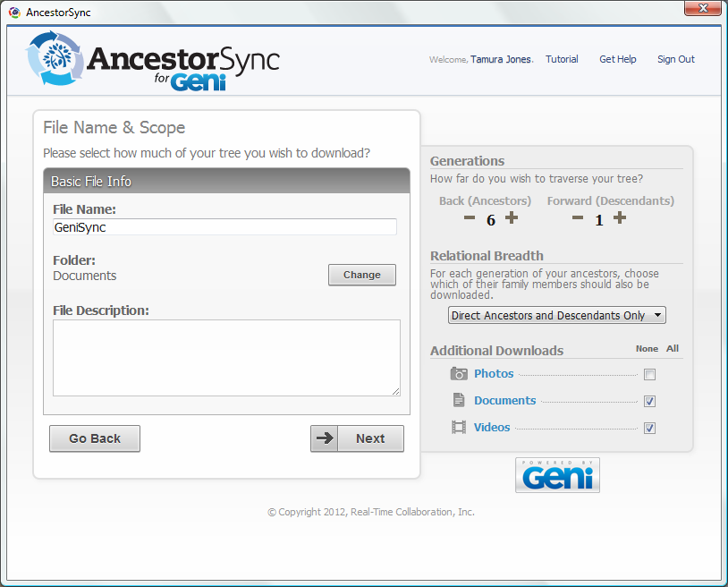Click the Photos link label
The width and height of the screenshot is (728, 587).
(494, 373)
